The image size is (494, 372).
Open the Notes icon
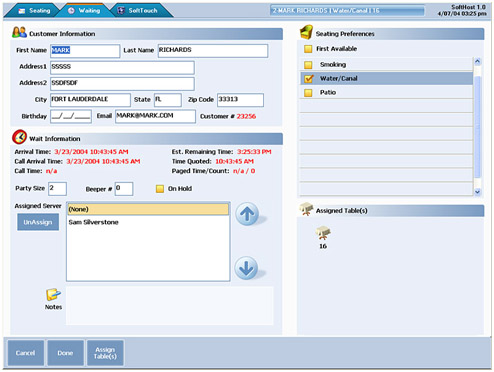pos(53,295)
